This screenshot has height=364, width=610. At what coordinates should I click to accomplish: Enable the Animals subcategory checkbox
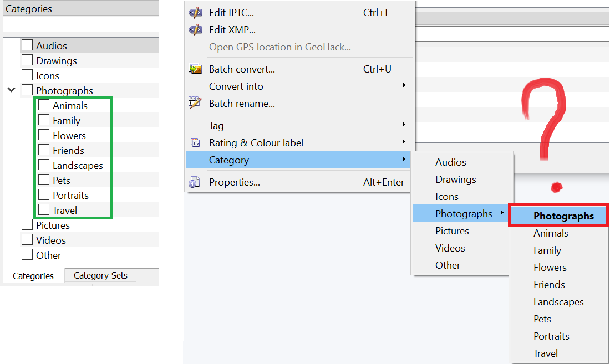pos(44,105)
